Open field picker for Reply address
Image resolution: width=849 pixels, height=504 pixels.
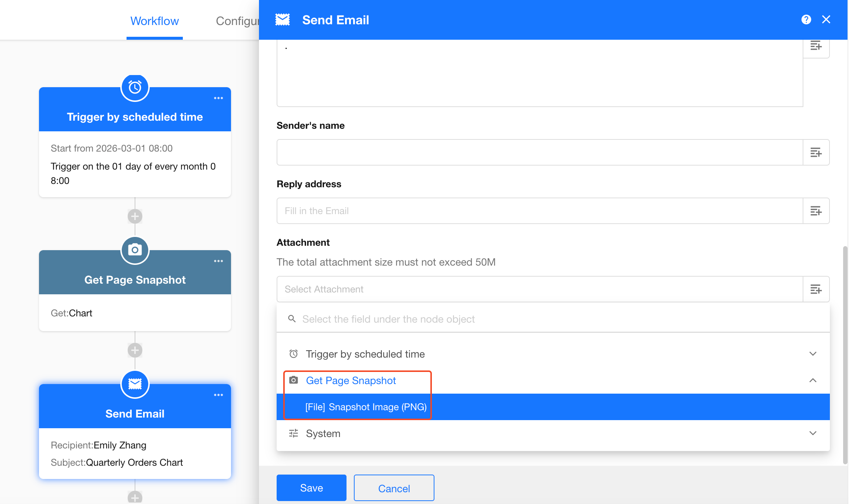[x=816, y=211]
